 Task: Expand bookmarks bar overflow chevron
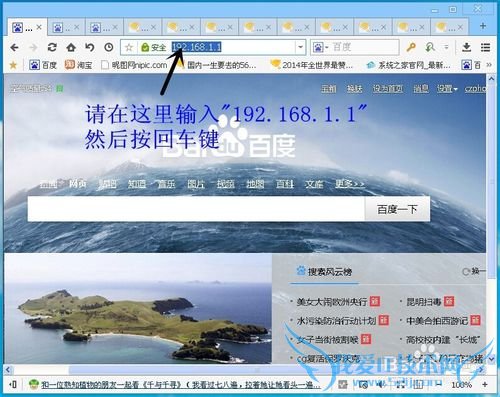[x=489, y=65]
